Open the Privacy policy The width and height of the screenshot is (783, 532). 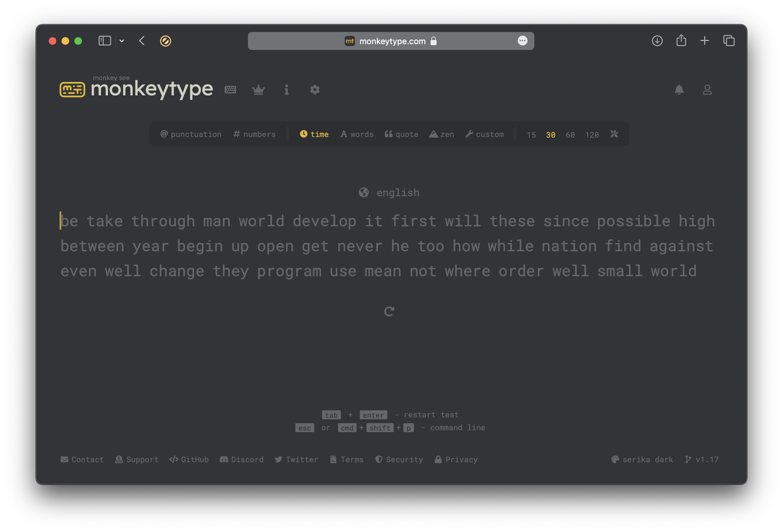point(456,460)
